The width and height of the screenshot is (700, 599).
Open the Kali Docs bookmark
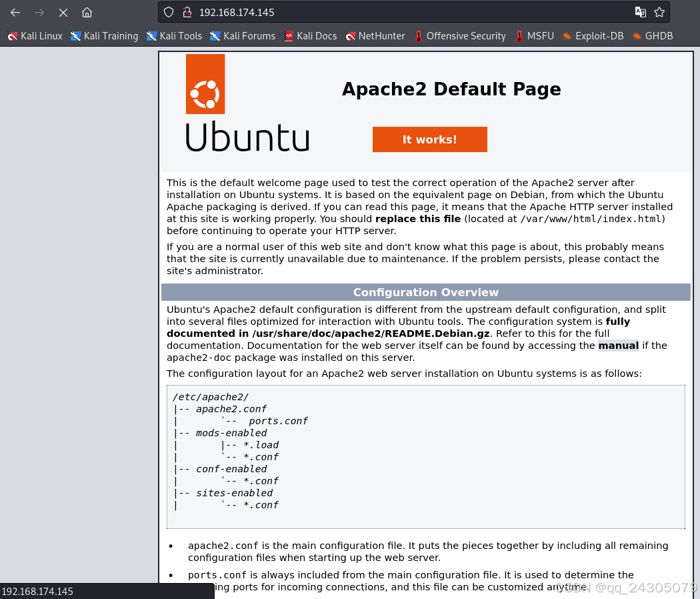click(x=311, y=36)
